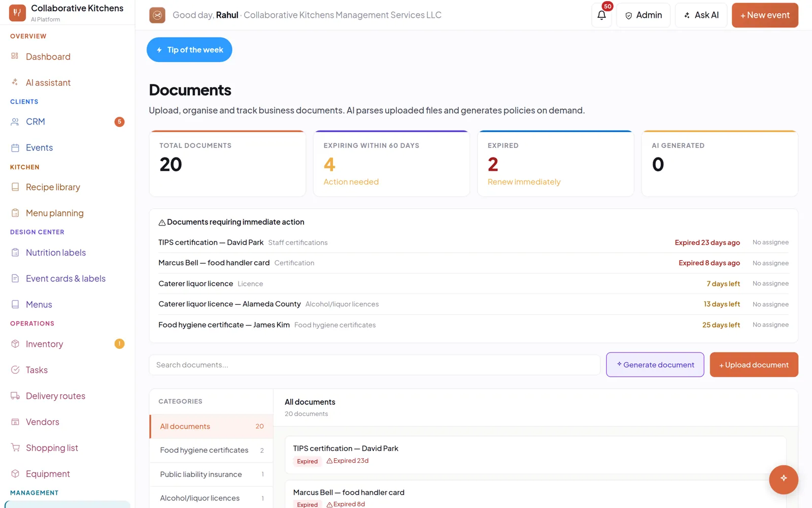Click the Nutrition labels icon
This screenshot has width=812, height=508.
(x=15, y=252)
